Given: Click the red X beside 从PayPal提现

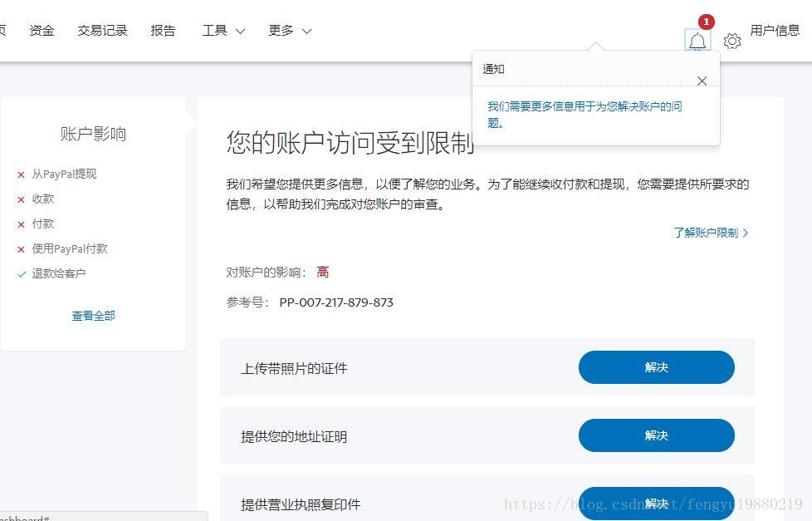Looking at the screenshot, I should click(22, 174).
